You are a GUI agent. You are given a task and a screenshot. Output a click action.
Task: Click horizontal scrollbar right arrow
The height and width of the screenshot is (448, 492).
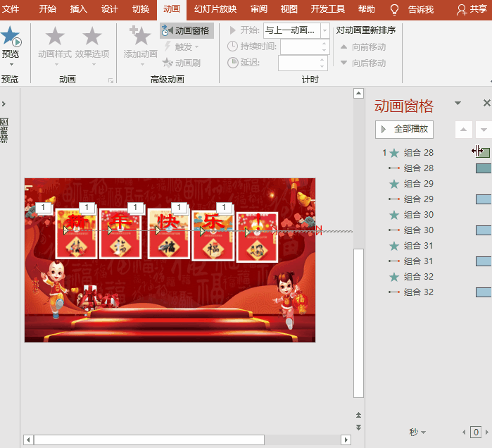coord(346,440)
